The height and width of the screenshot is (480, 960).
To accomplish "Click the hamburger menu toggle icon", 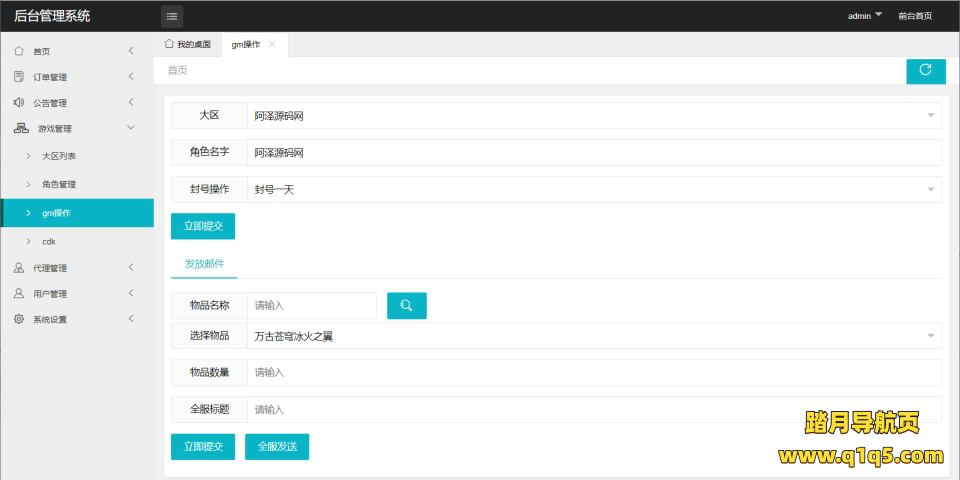I will (172, 16).
